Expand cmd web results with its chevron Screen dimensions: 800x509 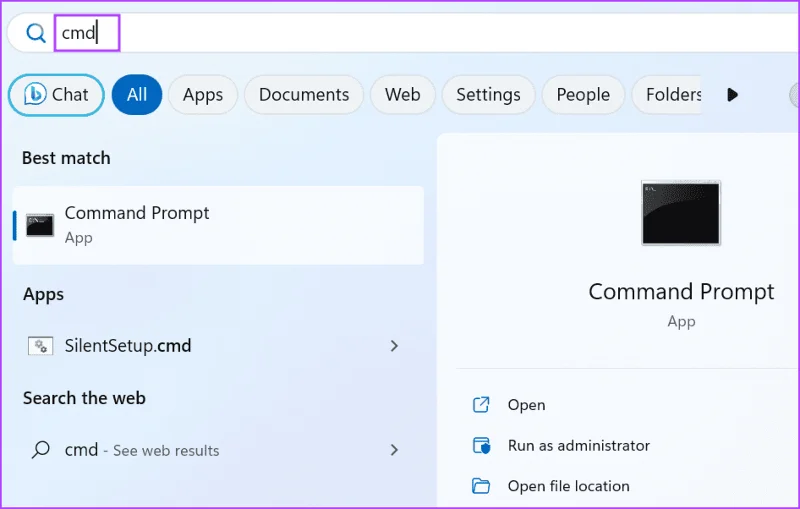click(394, 450)
